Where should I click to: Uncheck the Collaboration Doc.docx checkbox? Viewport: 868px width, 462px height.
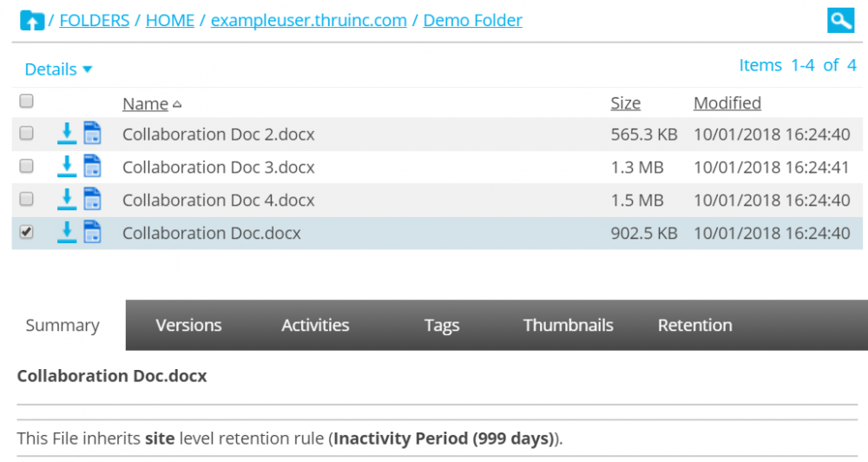pos(27,232)
